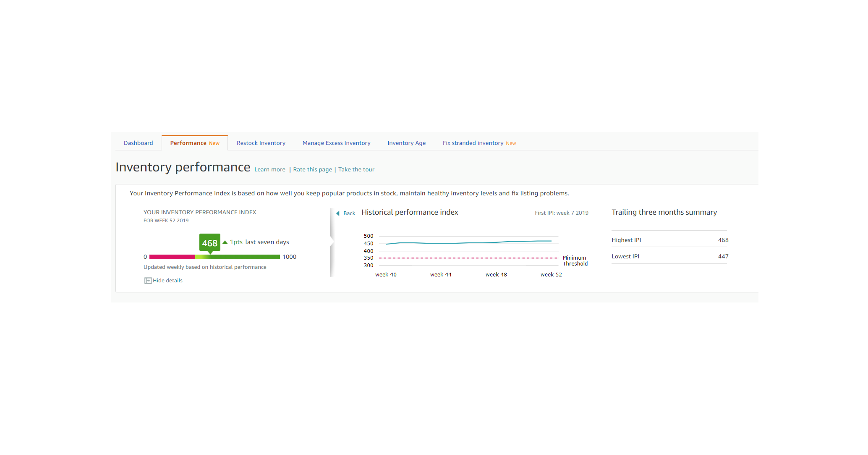
Task: Click the green up-triangle trend icon
Action: tap(225, 242)
